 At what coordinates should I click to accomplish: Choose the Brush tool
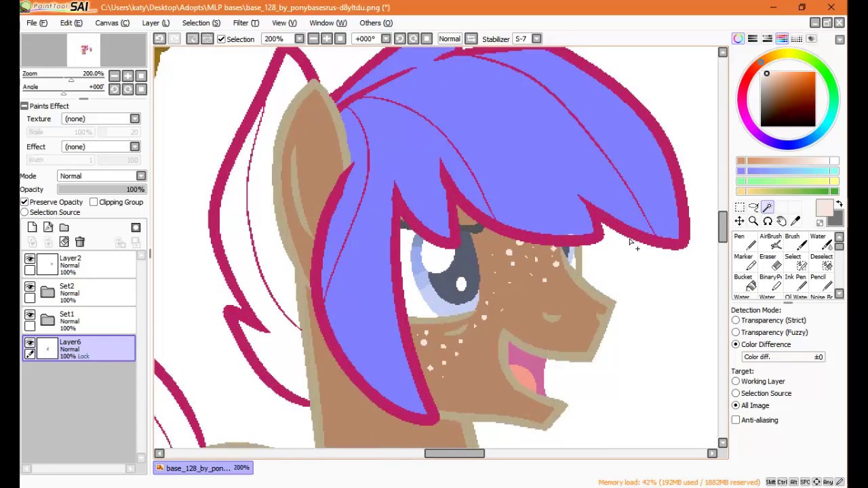(x=796, y=242)
